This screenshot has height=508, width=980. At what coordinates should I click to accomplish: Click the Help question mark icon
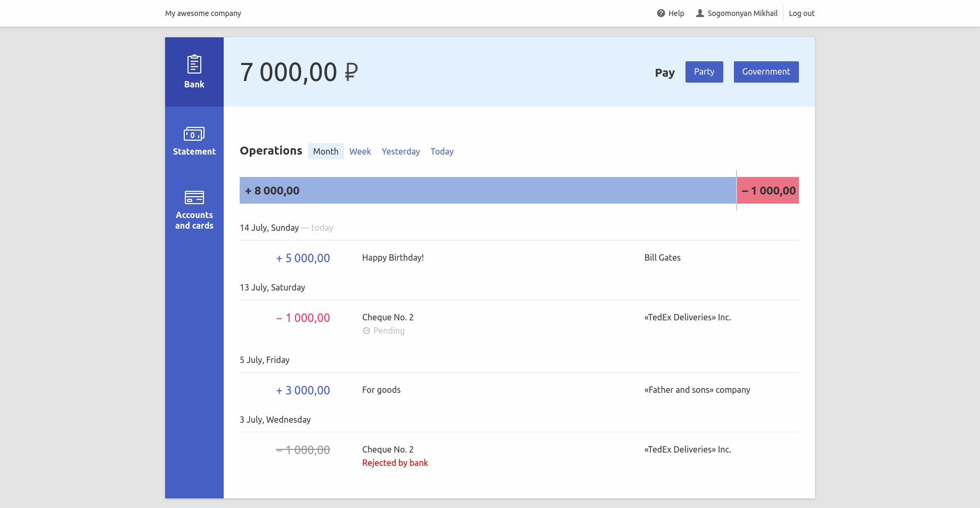coord(661,13)
